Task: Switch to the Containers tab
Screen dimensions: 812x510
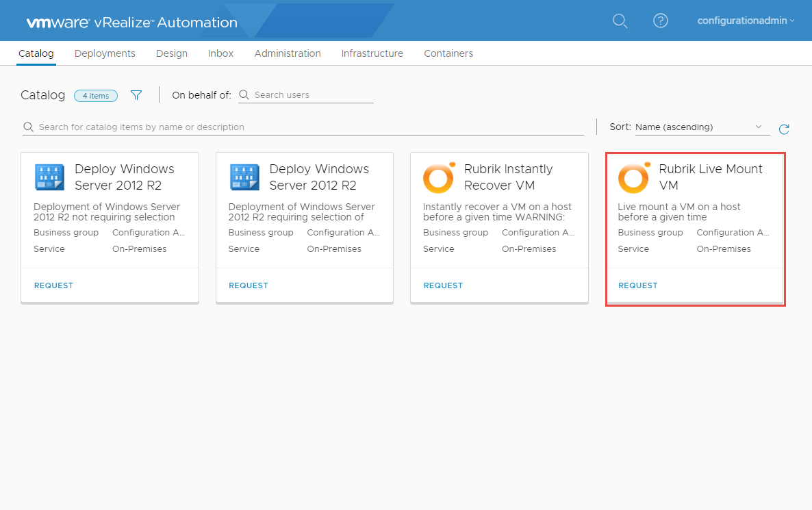Action: 448,53
